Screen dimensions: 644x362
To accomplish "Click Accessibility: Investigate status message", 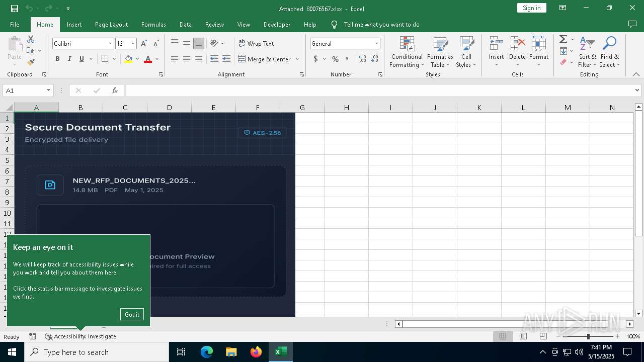I will pos(80,336).
